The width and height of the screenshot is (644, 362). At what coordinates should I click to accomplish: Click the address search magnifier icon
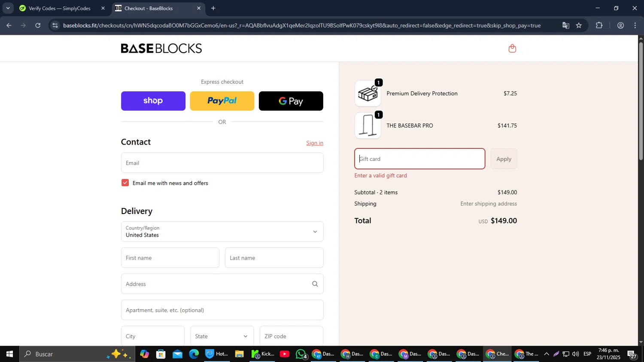pos(315,284)
